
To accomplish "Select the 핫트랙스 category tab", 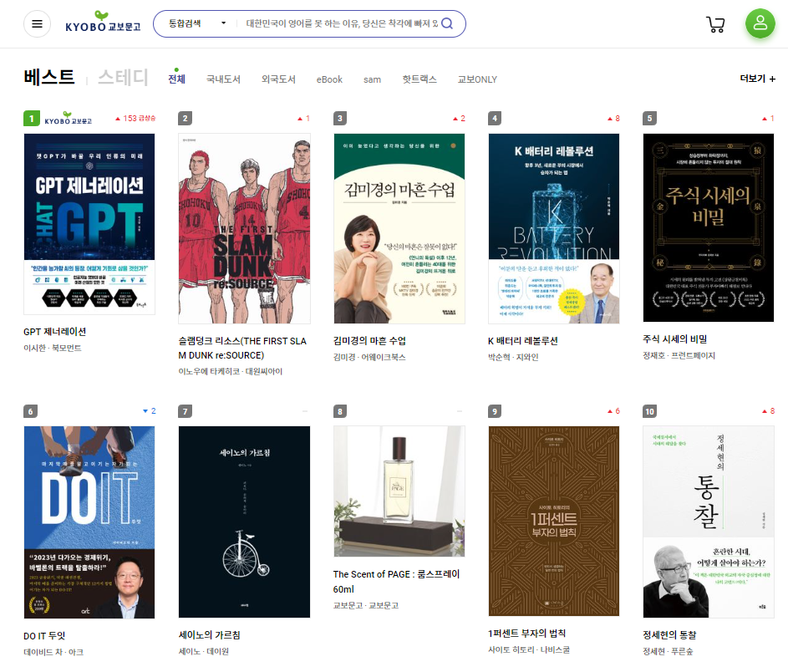I will 419,79.
